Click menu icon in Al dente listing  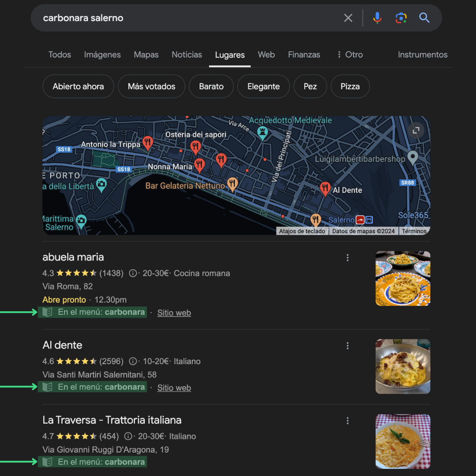47,387
